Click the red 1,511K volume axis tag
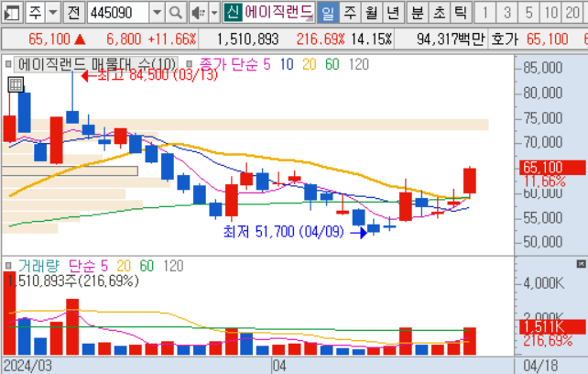 tap(552, 326)
